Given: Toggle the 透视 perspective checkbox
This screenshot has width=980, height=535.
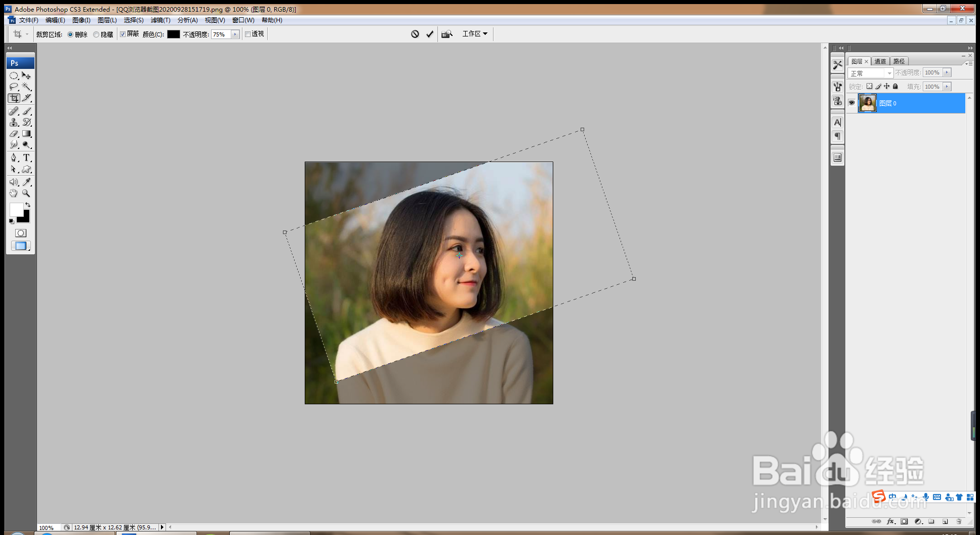Looking at the screenshot, I should [x=248, y=34].
